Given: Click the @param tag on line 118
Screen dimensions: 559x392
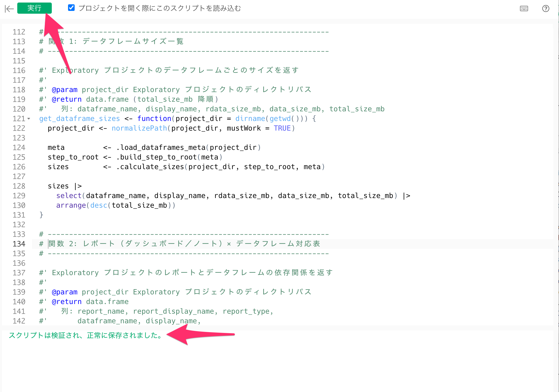Looking at the screenshot, I should click(x=64, y=90).
